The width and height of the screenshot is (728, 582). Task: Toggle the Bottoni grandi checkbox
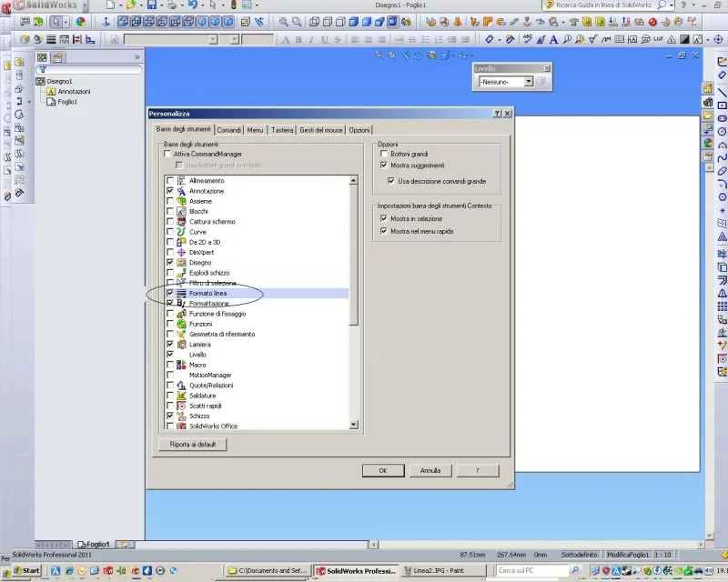pos(384,154)
